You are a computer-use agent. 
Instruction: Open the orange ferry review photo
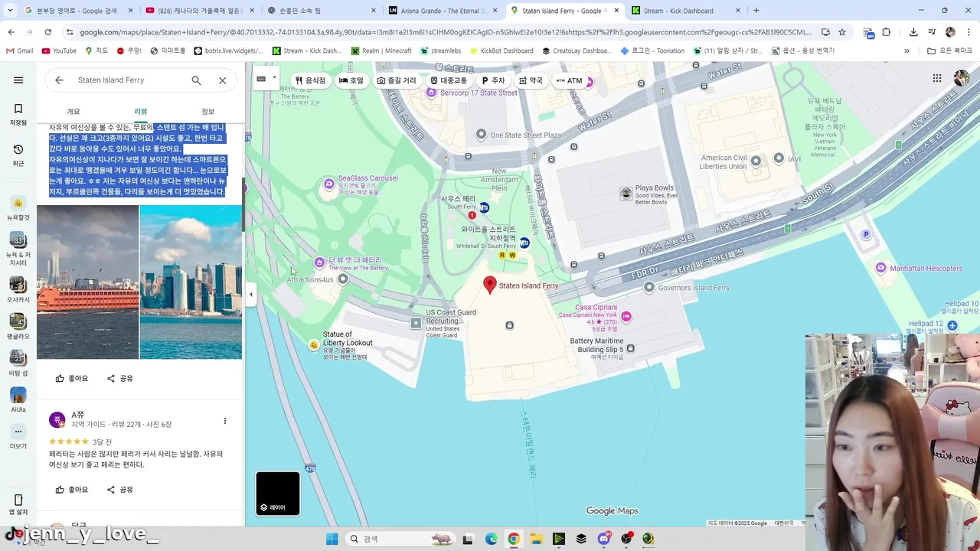point(88,282)
